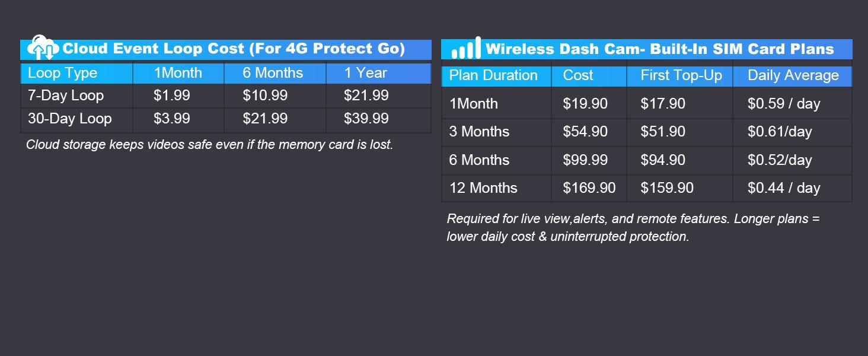Click the 12 Months plan row label

point(483,188)
